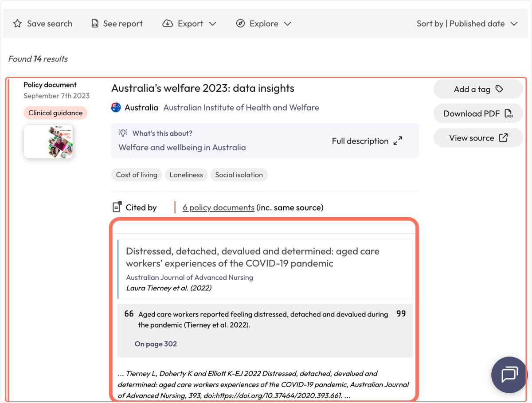
Task: Click the Policy document label
Action: 50,85
